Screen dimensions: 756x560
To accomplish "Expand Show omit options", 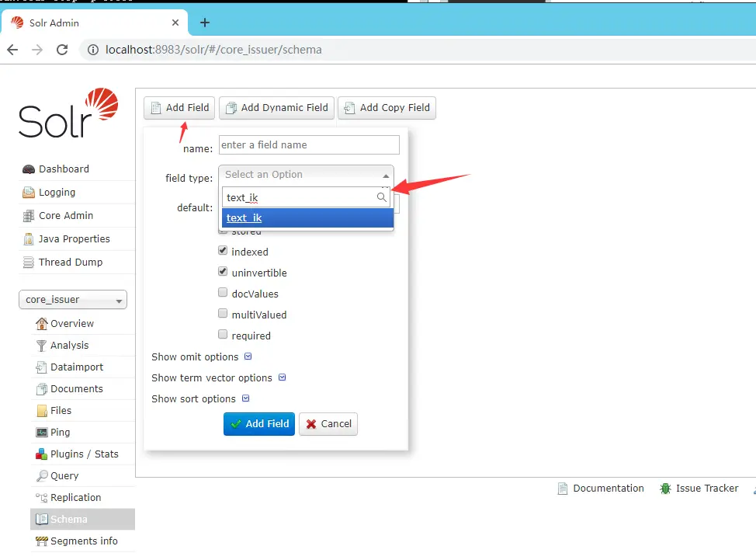I will (202, 357).
